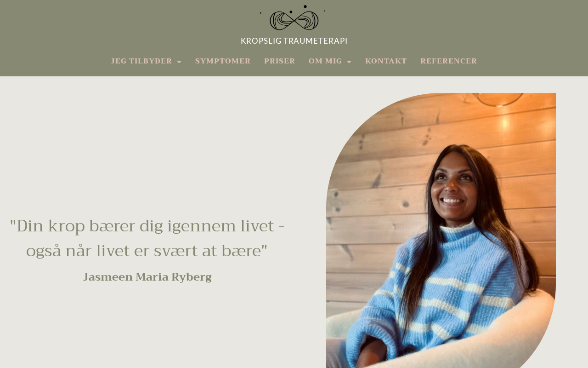Screen dimensions: 588x368
Task: Open the KROPSLIG TRAUMETERAPI site title link
Action: (x=294, y=40)
